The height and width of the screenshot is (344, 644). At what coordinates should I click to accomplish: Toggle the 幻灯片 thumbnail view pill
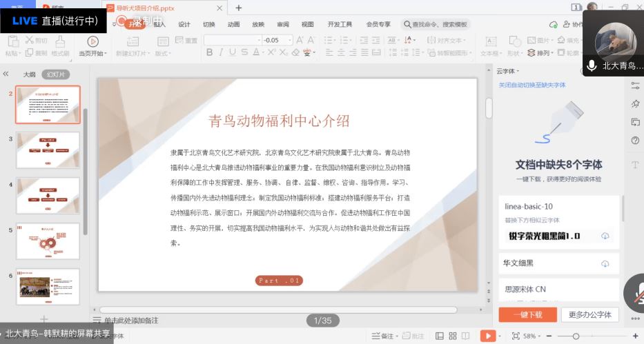coord(55,74)
